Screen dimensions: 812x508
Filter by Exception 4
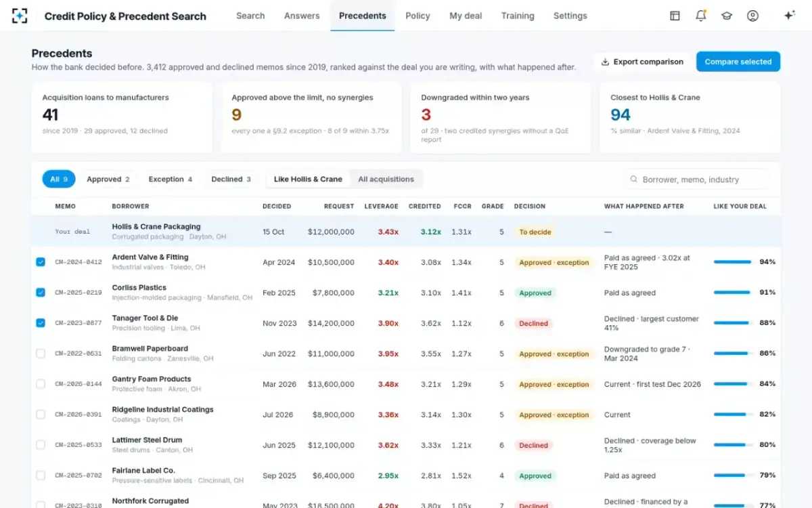171,179
